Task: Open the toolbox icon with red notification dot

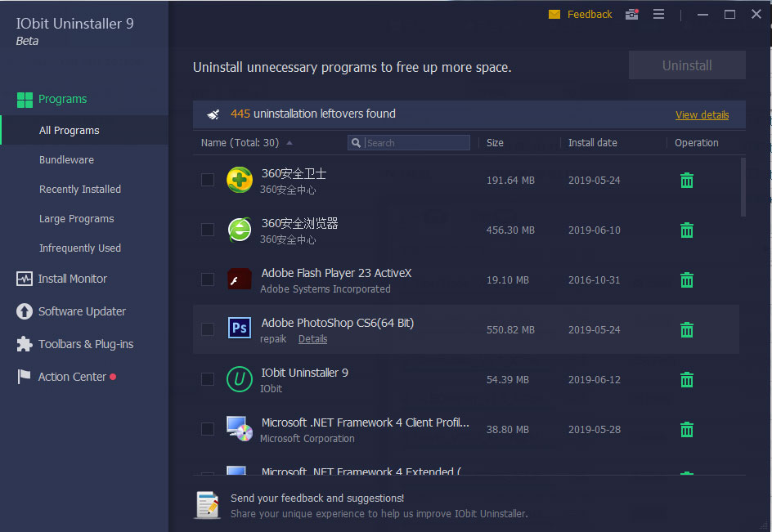Action: pos(631,15)
